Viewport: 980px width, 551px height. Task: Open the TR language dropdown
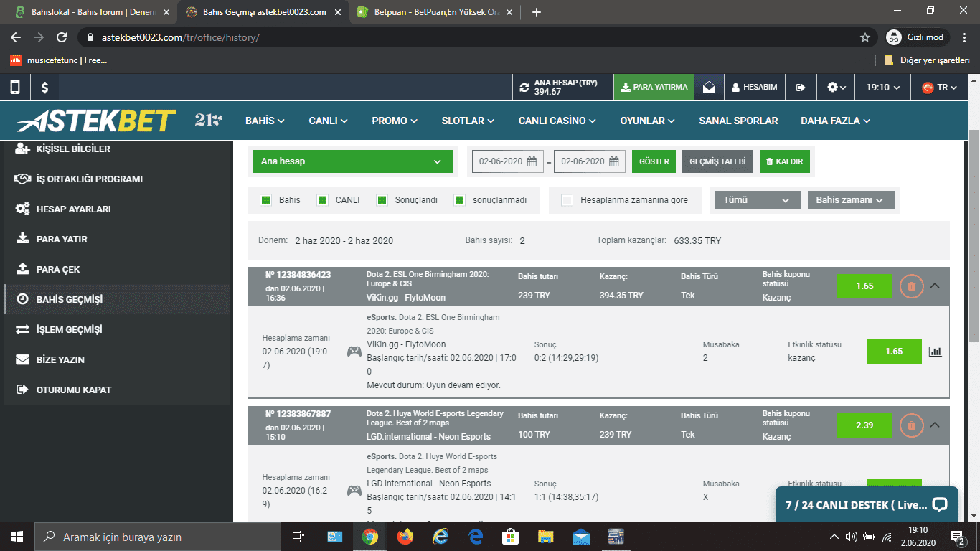[x=941, y=87]
